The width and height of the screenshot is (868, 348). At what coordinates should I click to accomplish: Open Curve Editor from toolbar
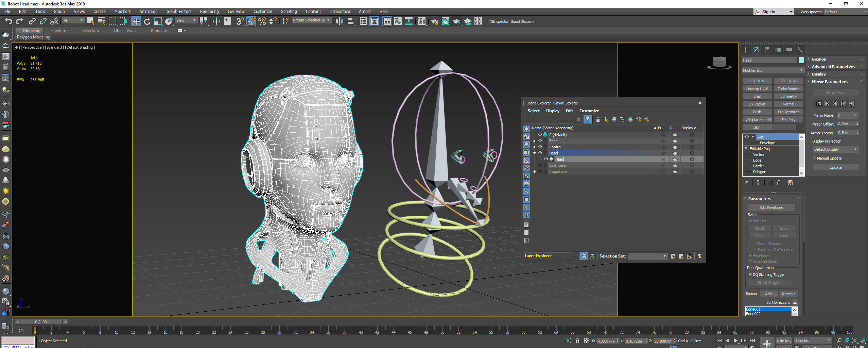coord(398,21)
